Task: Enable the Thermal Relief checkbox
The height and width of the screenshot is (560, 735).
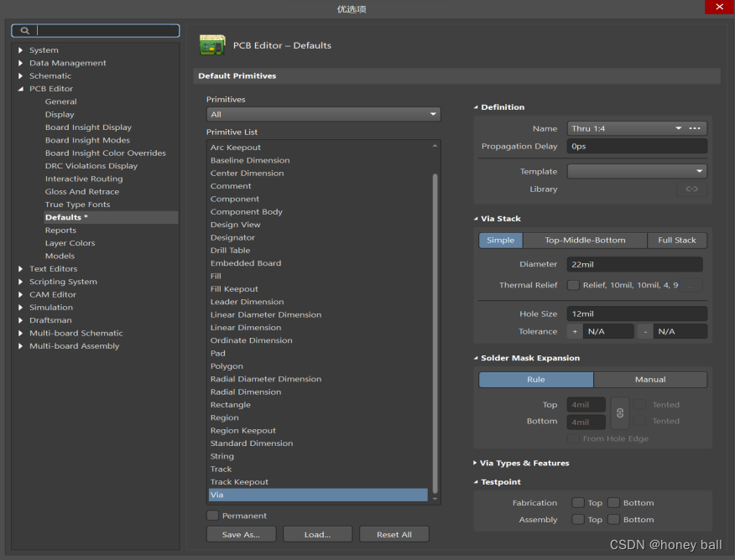Action: click(x=573, y=285)
